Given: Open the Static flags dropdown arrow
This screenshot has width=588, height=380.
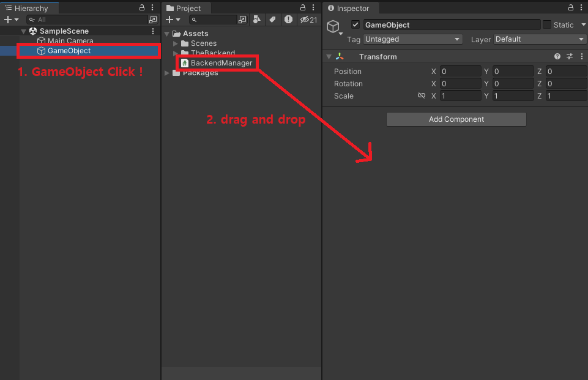Looking at the screenshot, I should 584,24.
